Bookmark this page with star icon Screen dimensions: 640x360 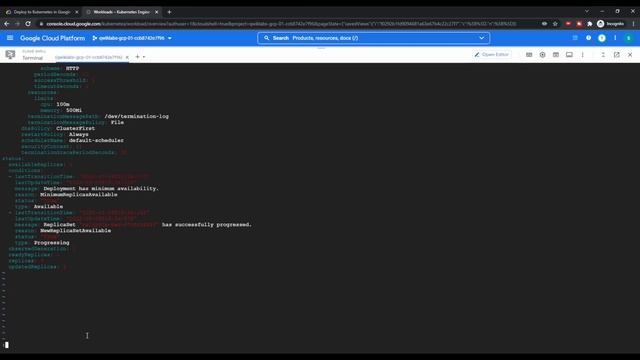tap(555, 24)
